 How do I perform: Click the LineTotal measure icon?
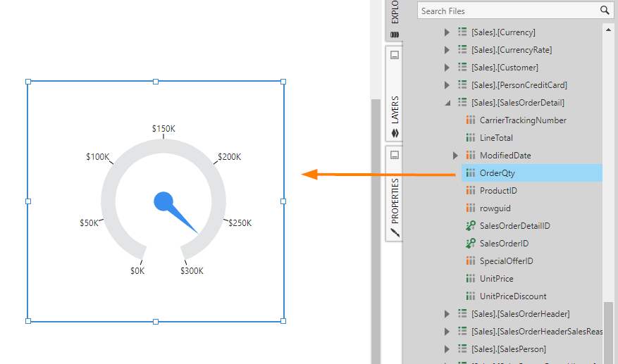471,138
